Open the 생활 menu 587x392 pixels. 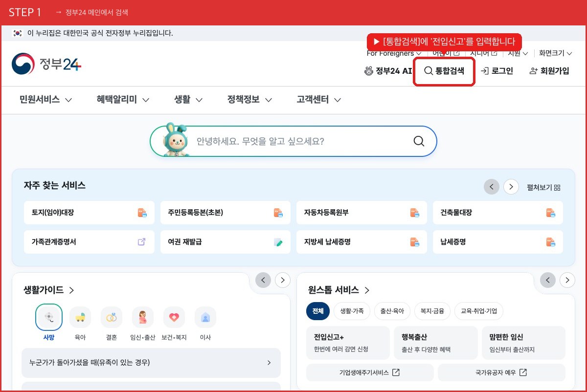click(188, 99)
